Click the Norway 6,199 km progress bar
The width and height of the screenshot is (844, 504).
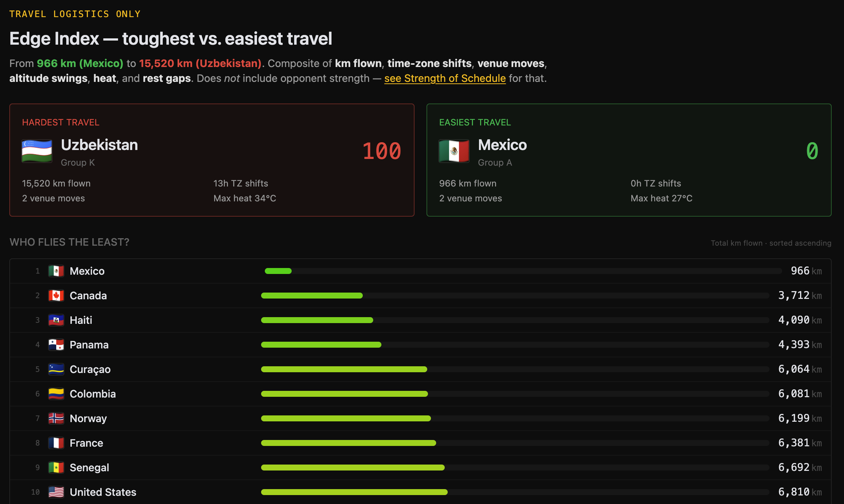(515, 418)
